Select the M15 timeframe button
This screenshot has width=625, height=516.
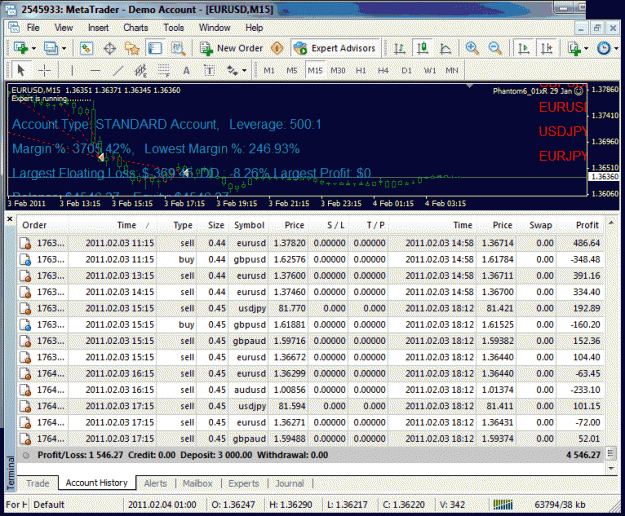(x=315, y=71)
